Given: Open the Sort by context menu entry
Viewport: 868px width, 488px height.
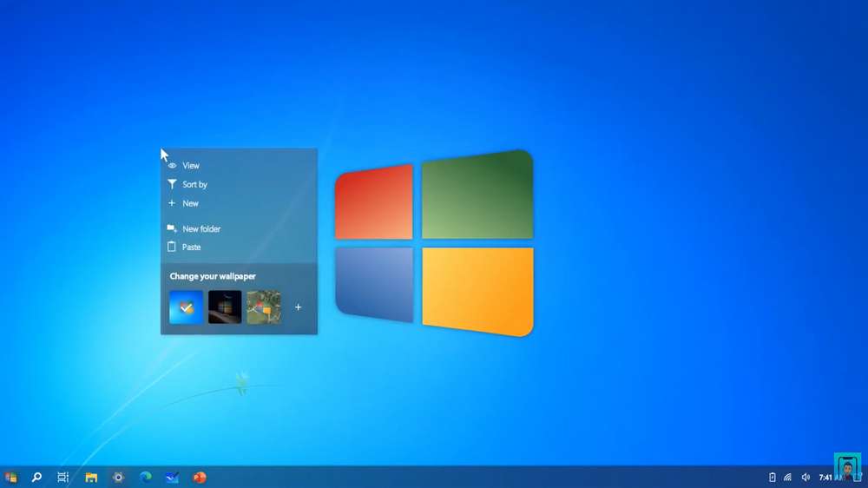Looking at the screenshot, I should [x=239, y=184].
